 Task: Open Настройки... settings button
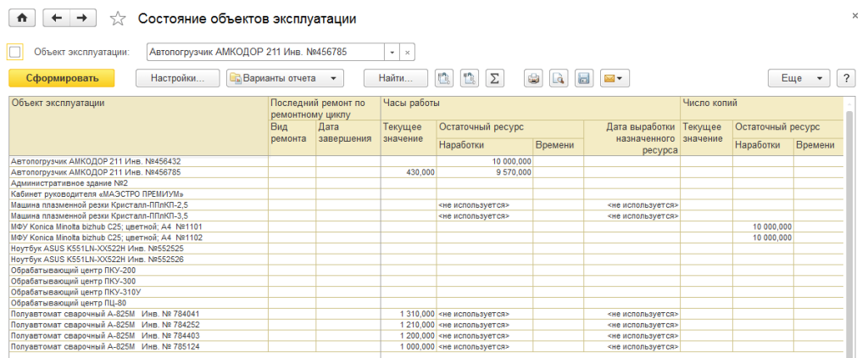(178, 78)
